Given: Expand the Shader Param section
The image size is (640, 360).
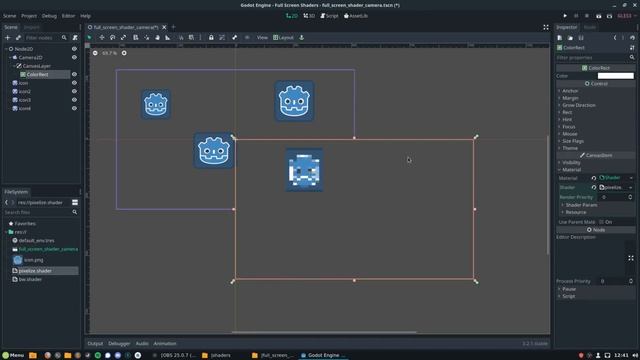Looking at the screenshot, I should tap(581, 205).
